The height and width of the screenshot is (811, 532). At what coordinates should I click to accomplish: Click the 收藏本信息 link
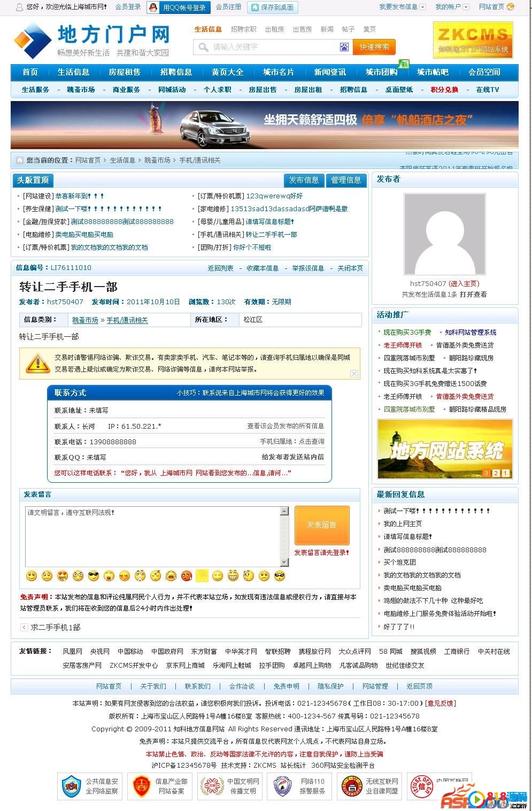(263, 268)
